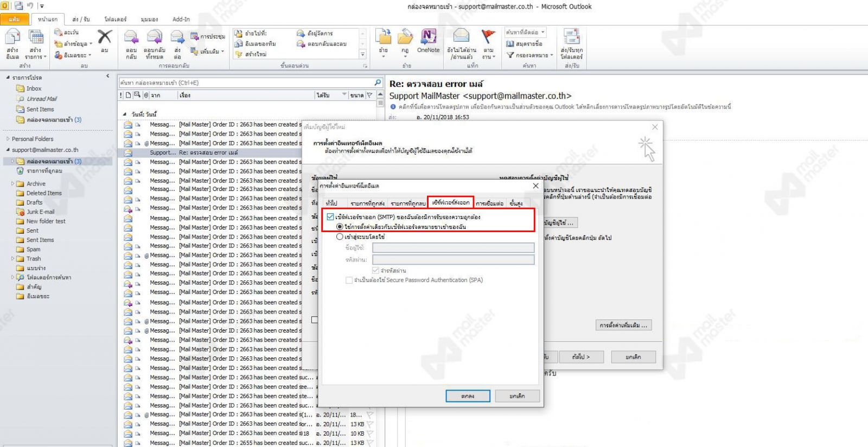
Task: Open the เพิ่มเติม more respond dropdown
Action: point(208,52)
